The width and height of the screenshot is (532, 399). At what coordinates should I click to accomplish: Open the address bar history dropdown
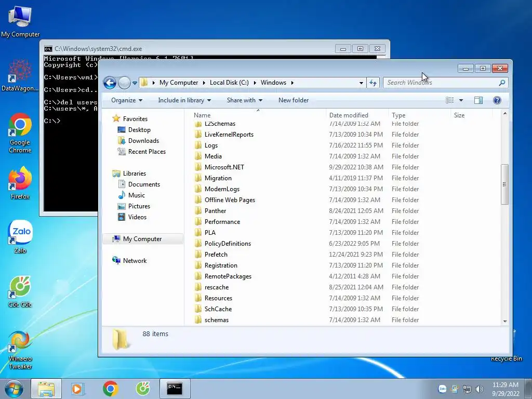click(x=361, y=83)
